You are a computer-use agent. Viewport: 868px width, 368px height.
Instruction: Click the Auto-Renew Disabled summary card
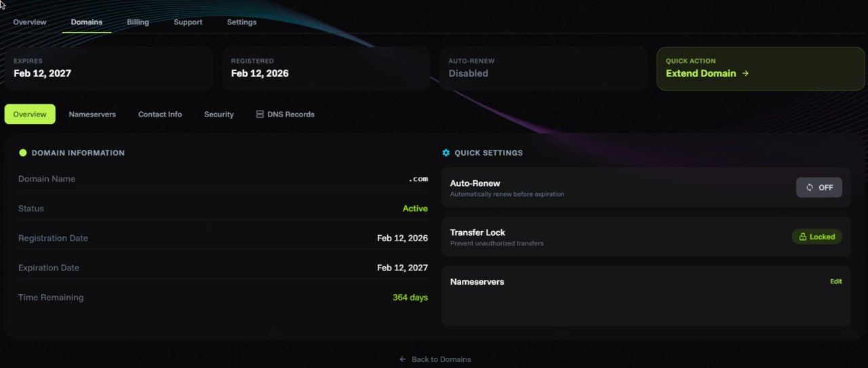[x=543, y=68]
